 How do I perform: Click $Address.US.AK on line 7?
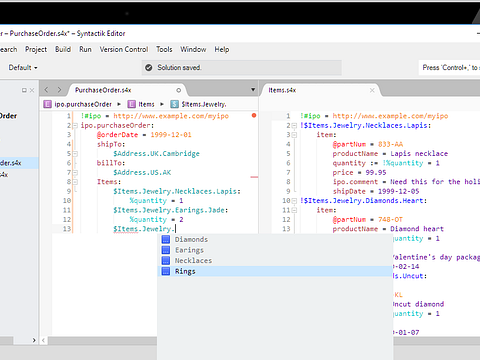point(142,173)
